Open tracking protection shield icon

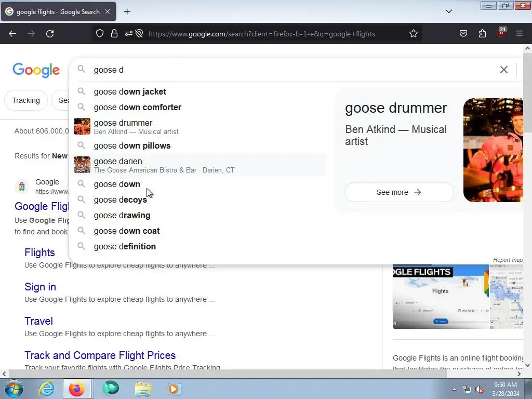[x=99, y=34]
